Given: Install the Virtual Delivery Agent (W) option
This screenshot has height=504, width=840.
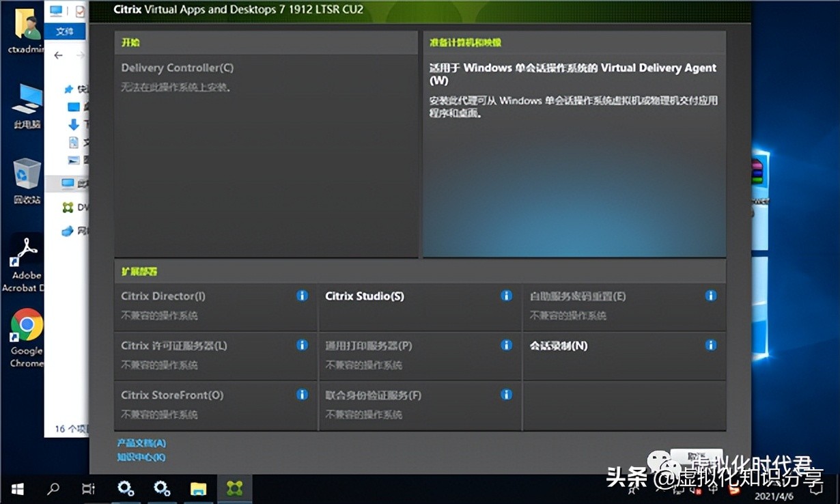Looking at the screenshot, I should [574, 156].
